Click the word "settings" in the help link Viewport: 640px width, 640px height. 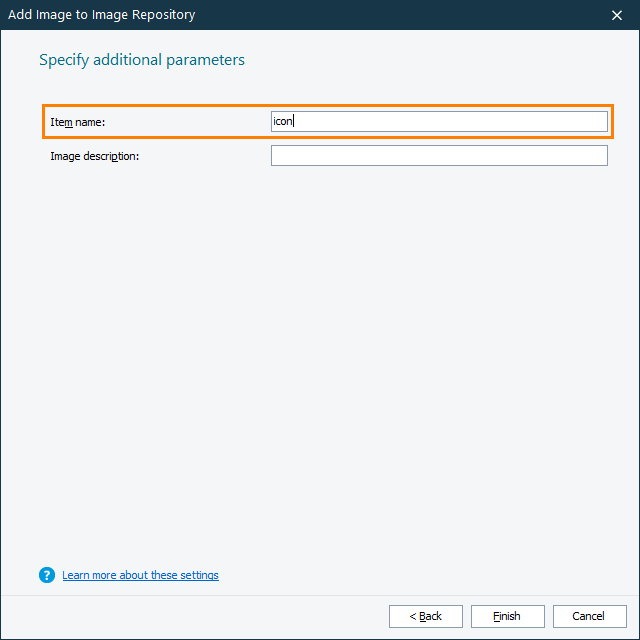[199, 575]
